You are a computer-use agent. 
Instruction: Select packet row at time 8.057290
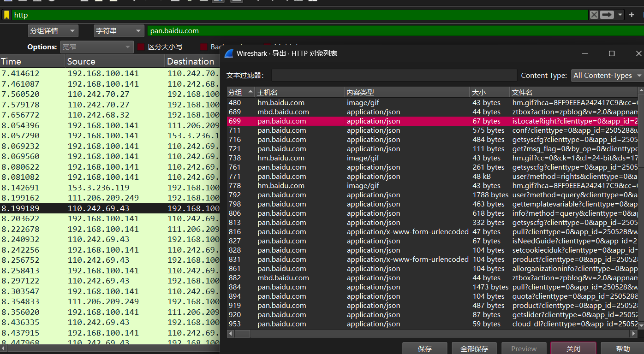click(110, 136)
